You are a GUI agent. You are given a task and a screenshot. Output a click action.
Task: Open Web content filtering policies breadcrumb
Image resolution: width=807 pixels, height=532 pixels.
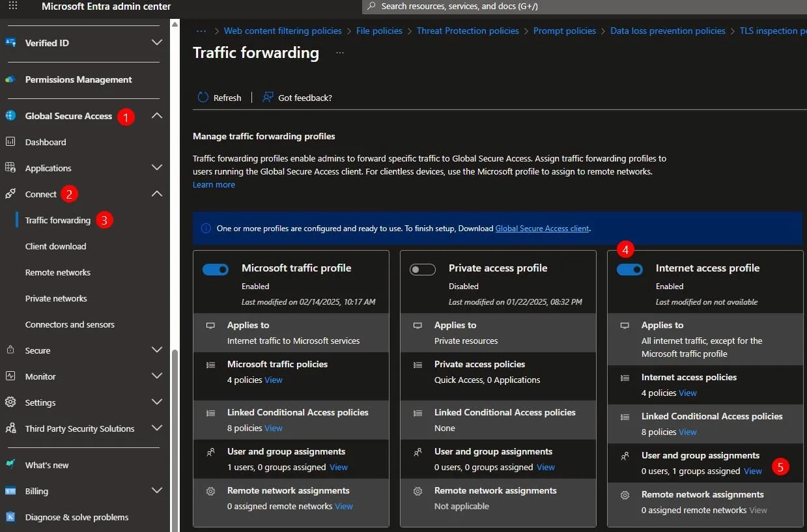283,31
